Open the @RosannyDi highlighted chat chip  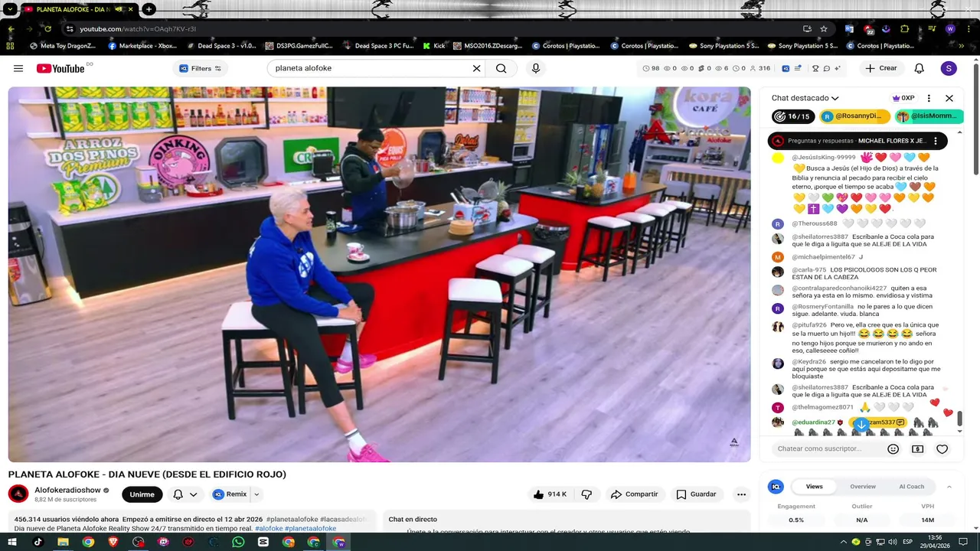(855, 116)
